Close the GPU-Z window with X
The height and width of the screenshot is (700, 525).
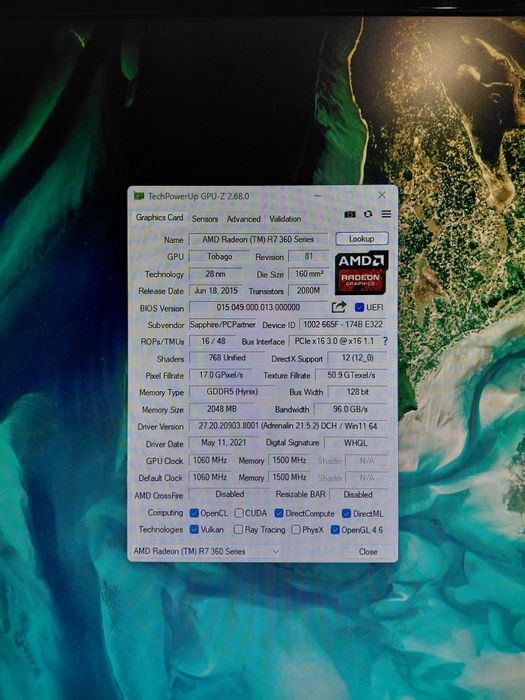[x=382, y=195]
